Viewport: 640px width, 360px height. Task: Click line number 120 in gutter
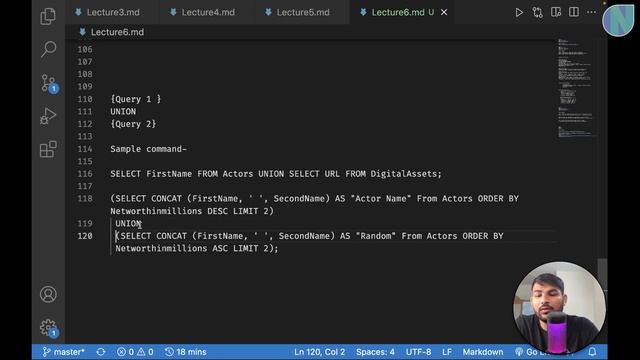85,236
